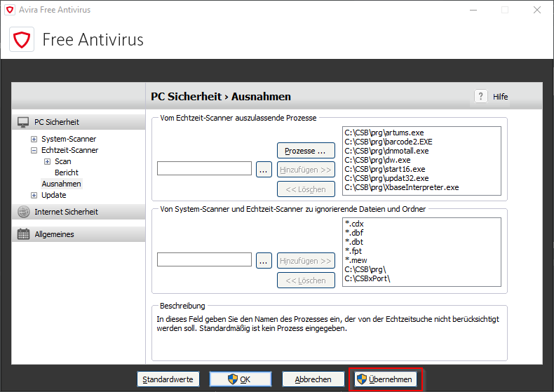Click the Internet Sicherheit globe icon

click(24, 212)
